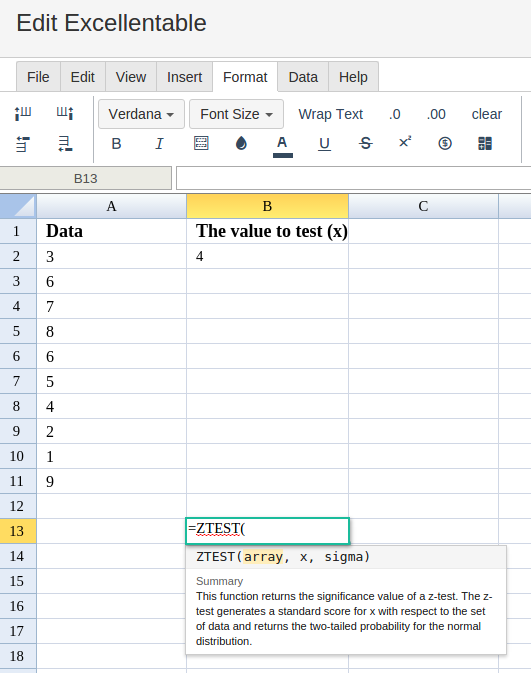Click the clear formatting button
531x673 pixels.
click(x=486, y=114)
